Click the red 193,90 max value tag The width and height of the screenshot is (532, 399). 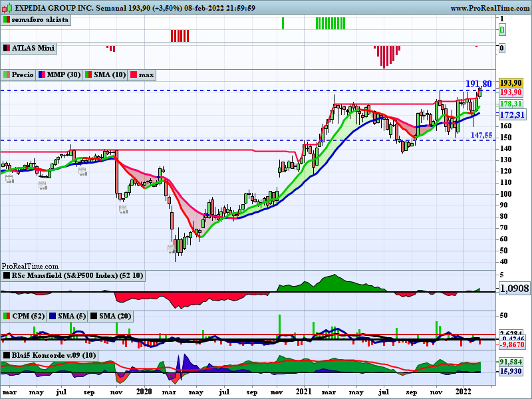[x=511, y=92]
